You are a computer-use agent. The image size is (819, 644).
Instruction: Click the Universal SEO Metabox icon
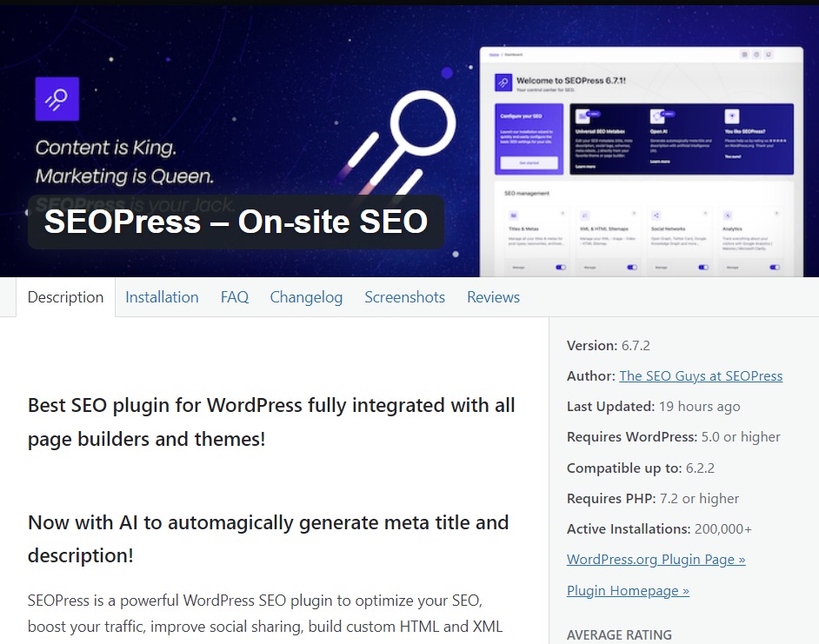point(583,116)
